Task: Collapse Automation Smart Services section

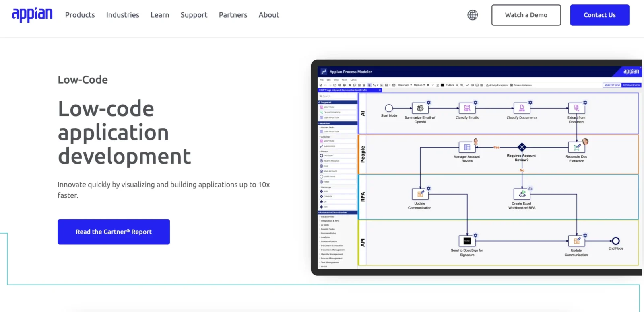Action: pos(337,213)
